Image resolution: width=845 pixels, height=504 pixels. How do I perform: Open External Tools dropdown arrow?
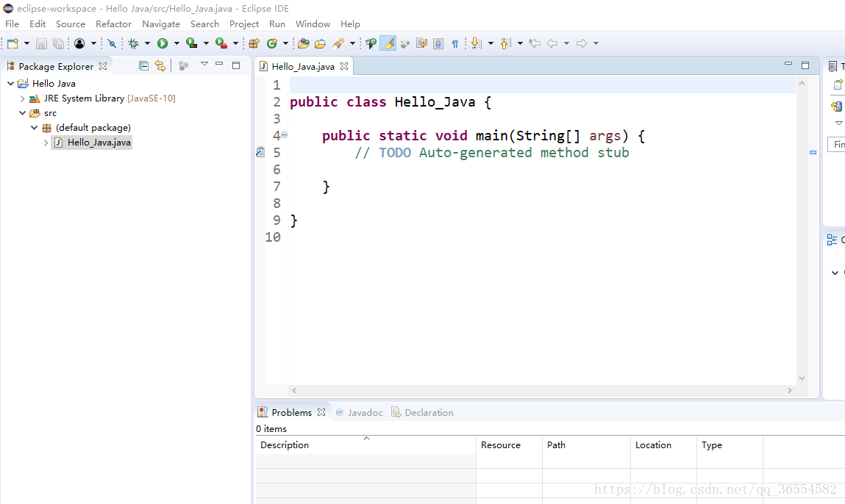pos(235,43)
